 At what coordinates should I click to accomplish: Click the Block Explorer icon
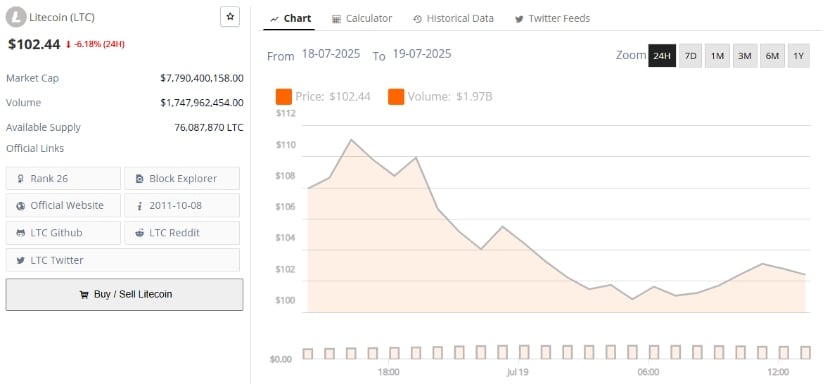(139, 179)
